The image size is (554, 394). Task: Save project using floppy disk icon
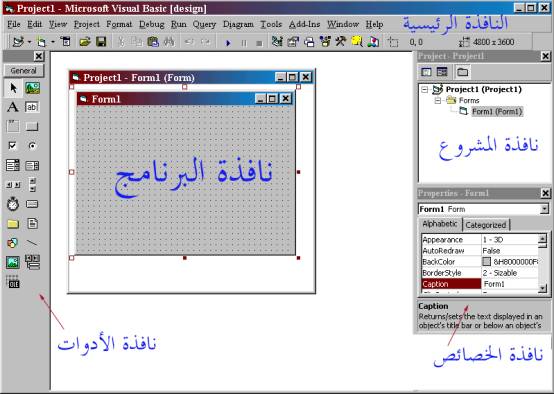click(x=101, y=42)
